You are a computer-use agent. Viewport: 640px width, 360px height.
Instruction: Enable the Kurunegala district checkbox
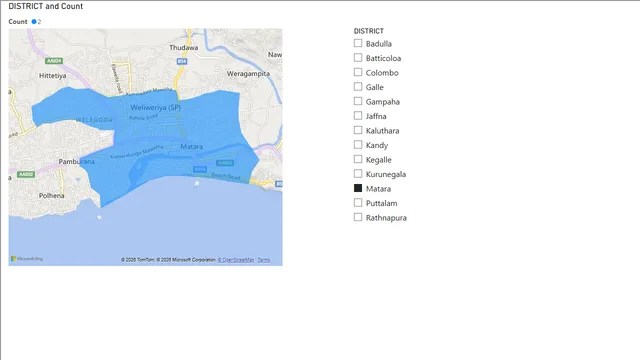click(x=358, y=174)
